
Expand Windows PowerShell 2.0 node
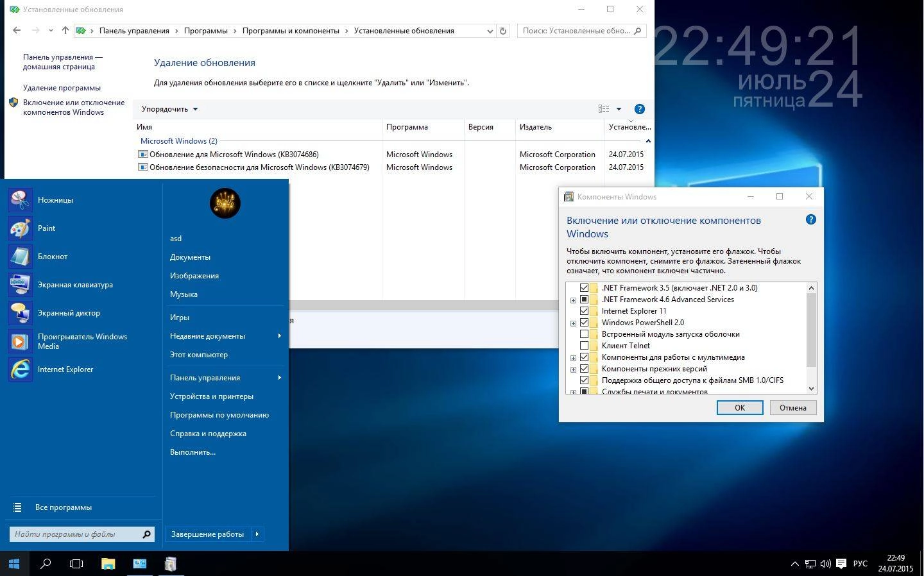pos(573,323)
